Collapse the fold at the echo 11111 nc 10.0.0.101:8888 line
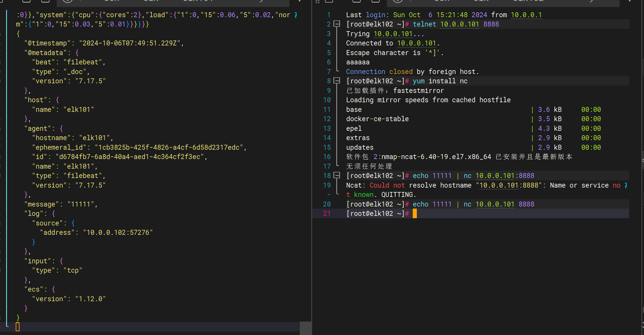 (x=337, y=175)
